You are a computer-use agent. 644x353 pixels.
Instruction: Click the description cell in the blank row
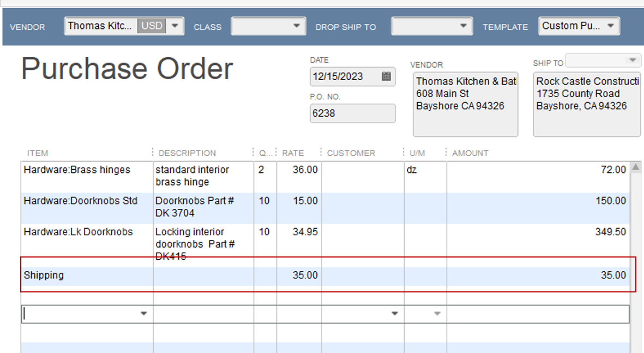204,314
